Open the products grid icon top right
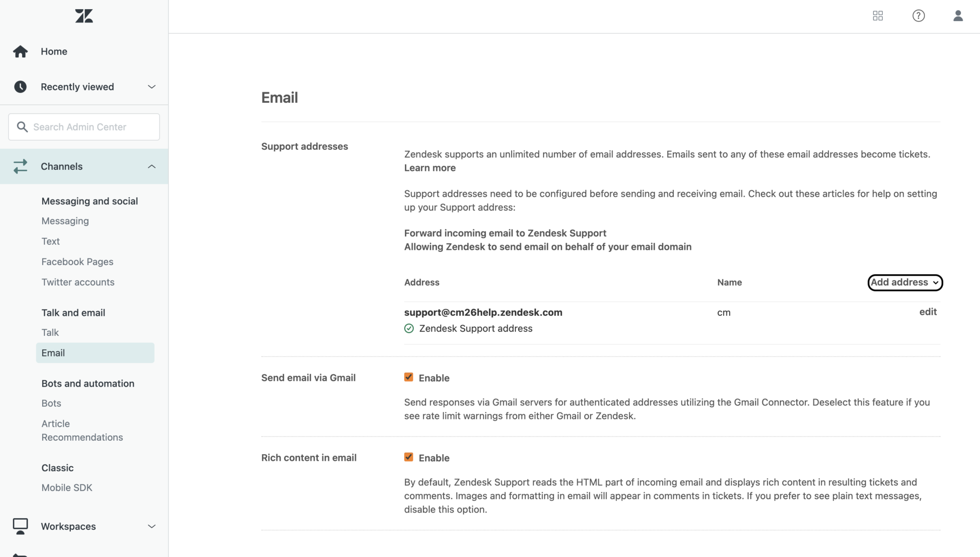 [878, 15]
